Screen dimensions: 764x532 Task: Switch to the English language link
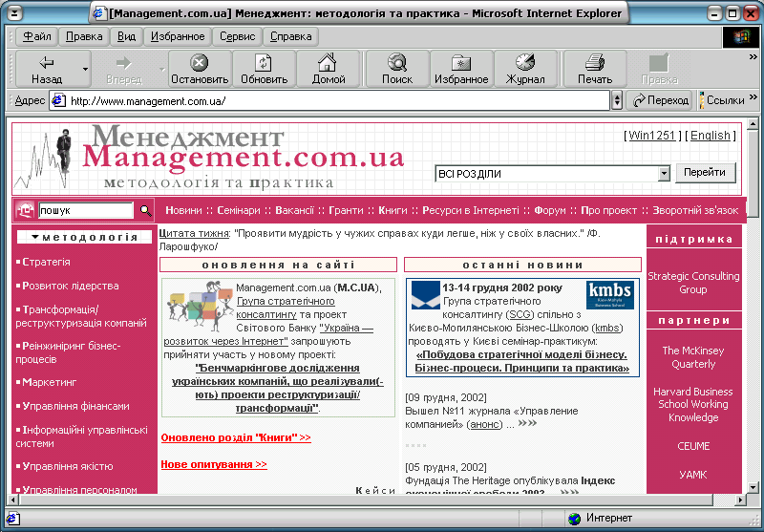coord(710,136)
